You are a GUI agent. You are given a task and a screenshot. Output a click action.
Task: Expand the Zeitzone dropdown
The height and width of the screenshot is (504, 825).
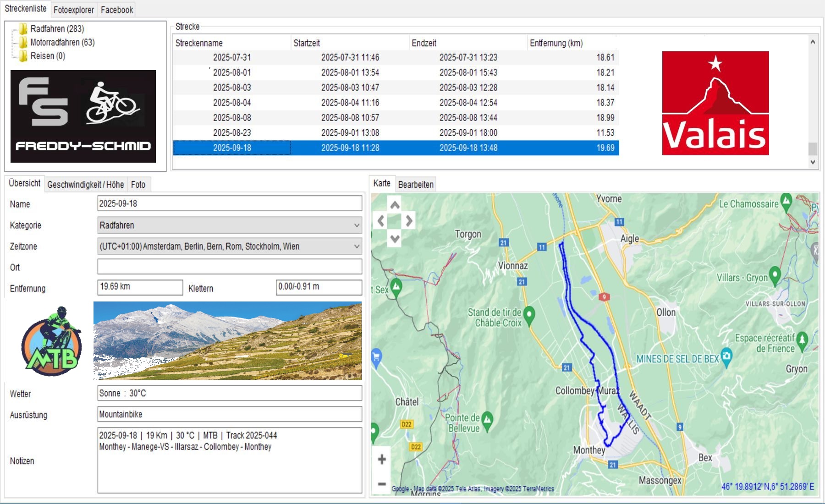356,247
